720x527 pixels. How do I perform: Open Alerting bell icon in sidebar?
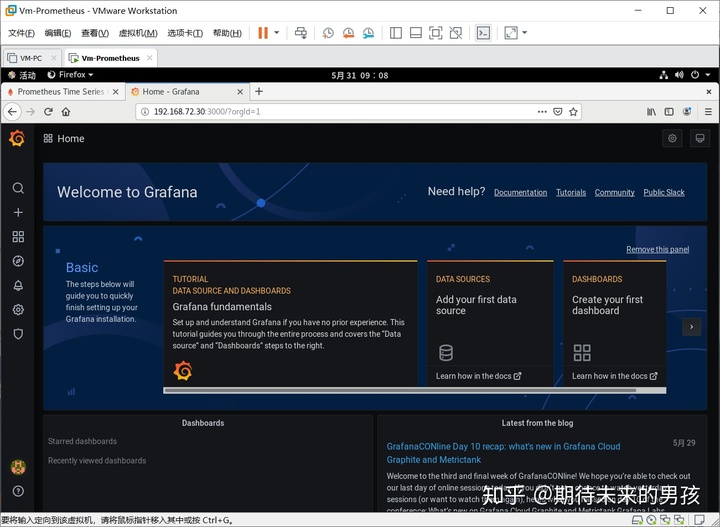(18, 286)
